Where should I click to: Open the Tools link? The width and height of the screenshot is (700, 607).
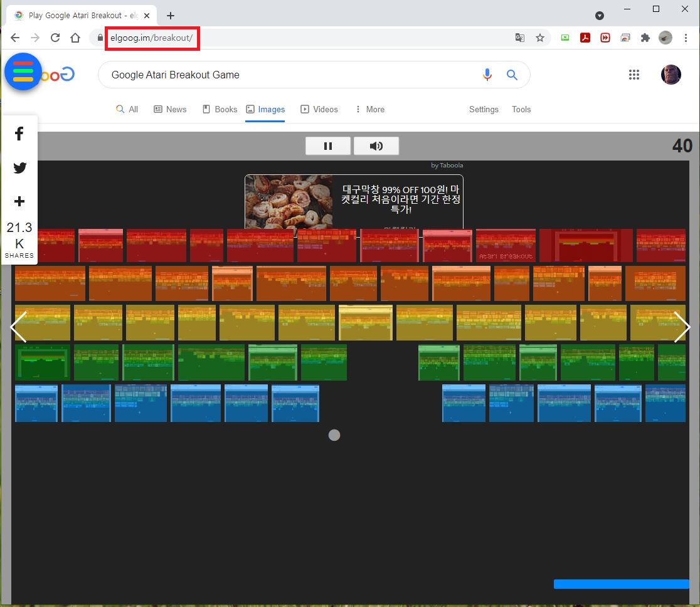521,109
